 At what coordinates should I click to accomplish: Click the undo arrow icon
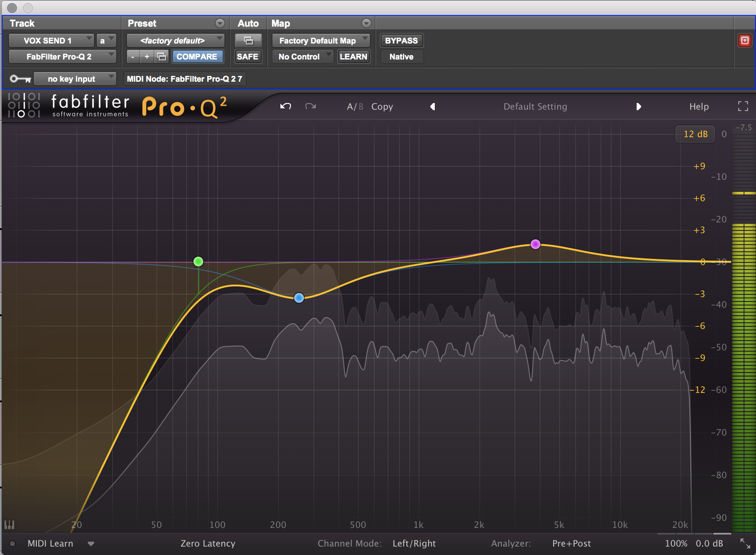286,106
